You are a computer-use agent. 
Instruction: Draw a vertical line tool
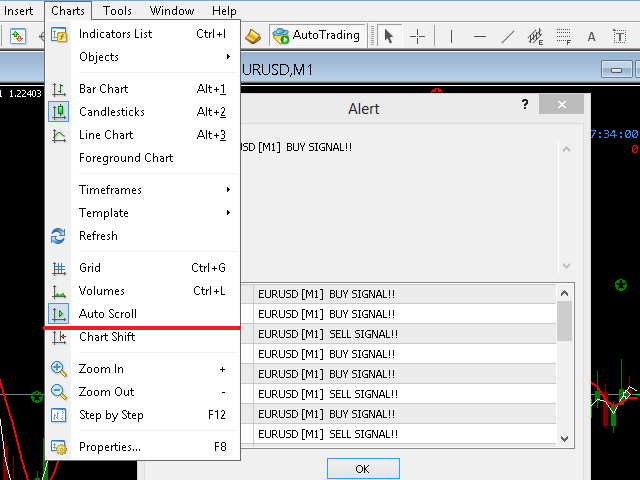coord(451,36)
